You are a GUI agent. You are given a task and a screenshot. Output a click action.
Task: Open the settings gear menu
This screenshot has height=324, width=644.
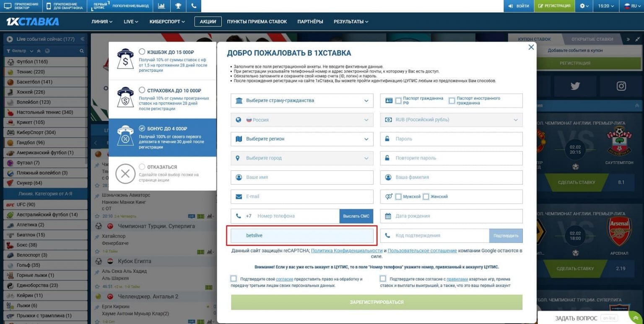(x=584, y=6)
